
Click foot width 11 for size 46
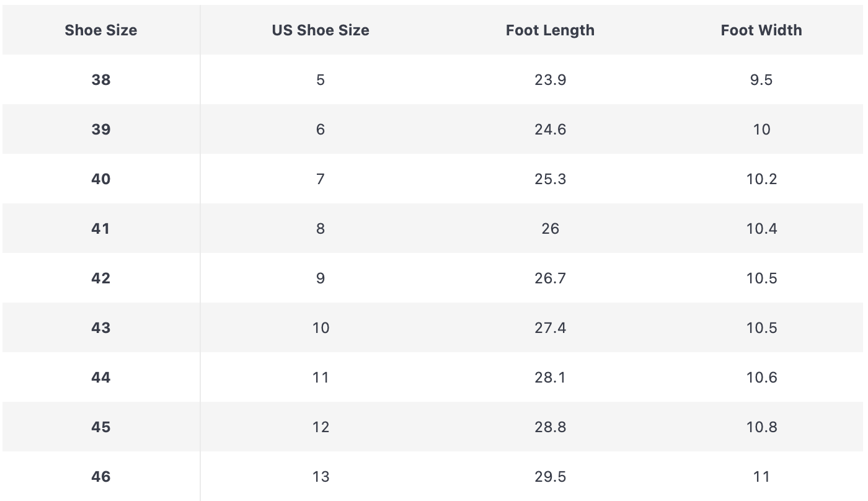[761, 476]
